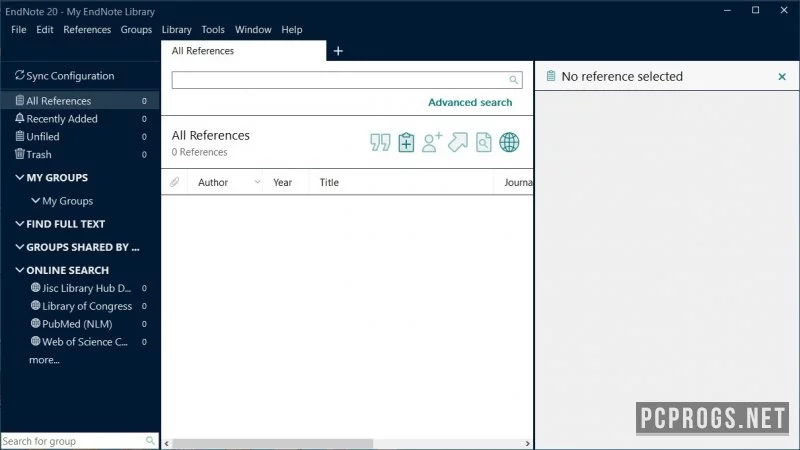The image size is (800, 450).
Task: Click the Export References arrow icon
Action: coord(458,142)
